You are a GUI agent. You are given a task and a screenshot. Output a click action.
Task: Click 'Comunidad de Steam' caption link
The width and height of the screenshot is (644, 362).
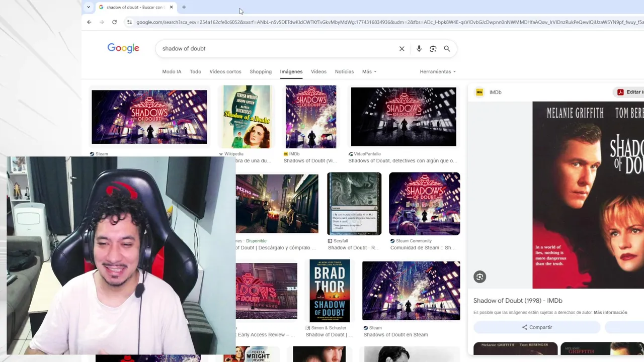point(423,247)
